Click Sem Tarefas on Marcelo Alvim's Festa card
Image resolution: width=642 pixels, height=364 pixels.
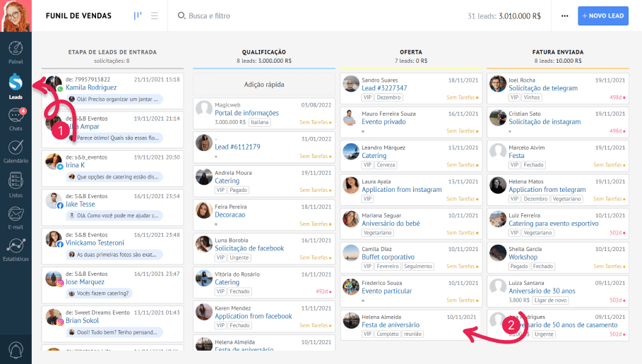point(610,165)
